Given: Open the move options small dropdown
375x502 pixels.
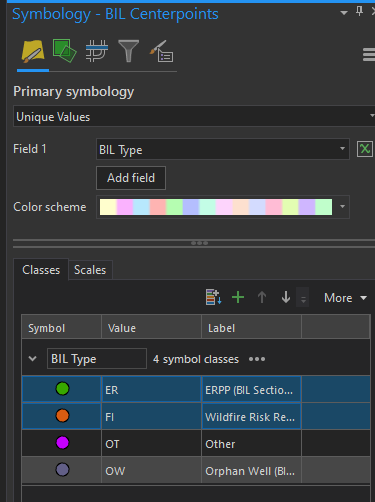Looking at the screenshot, I should (x=303, y=298).
